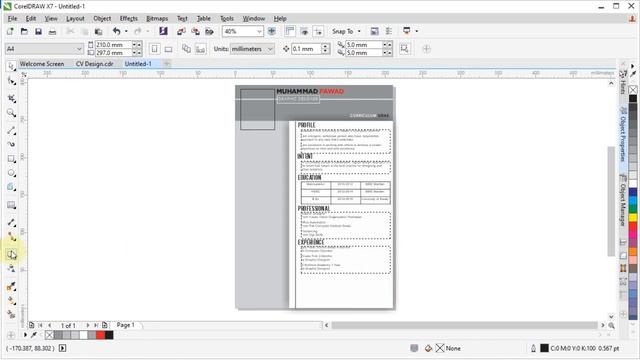Click the nudge distance 0.1 mm field

[307, 49]
